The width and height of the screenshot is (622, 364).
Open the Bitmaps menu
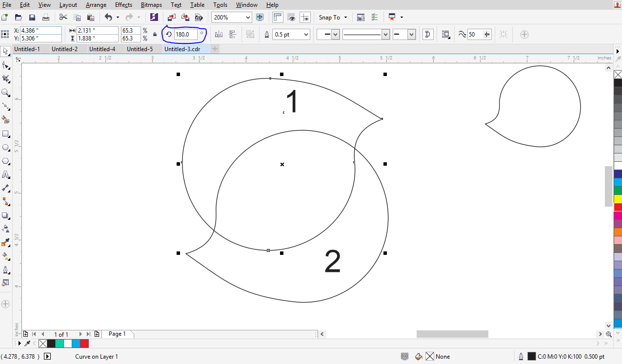click(x=151, y=5)
